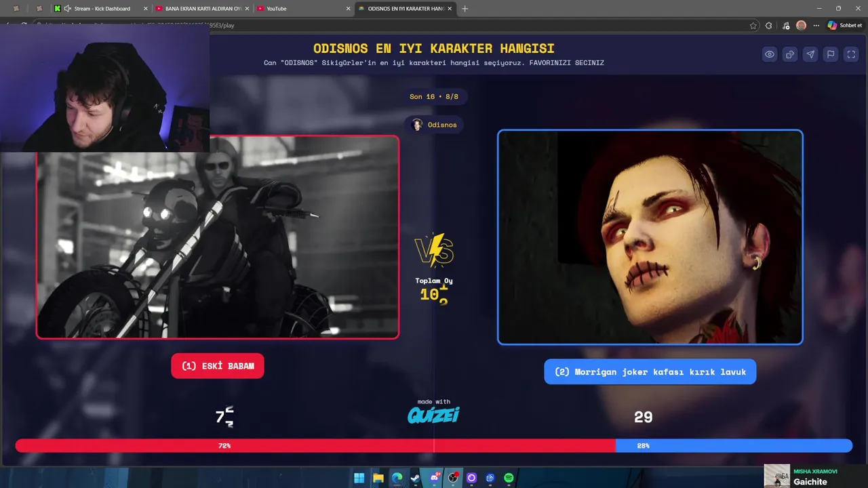Open a new browser tab with plus
Image resolution: width=868 pixels, height=488 pixels.
[465, 9]
